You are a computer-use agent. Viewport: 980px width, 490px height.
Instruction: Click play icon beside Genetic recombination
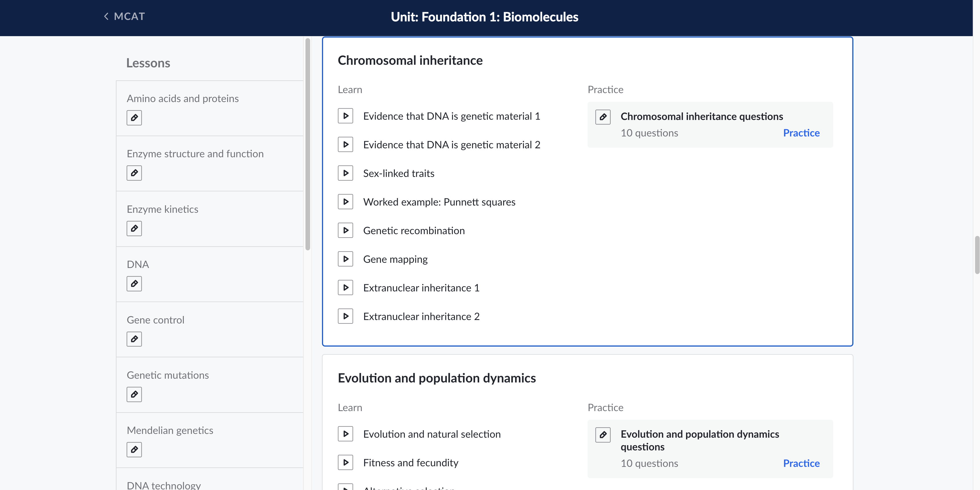[345, 230]
